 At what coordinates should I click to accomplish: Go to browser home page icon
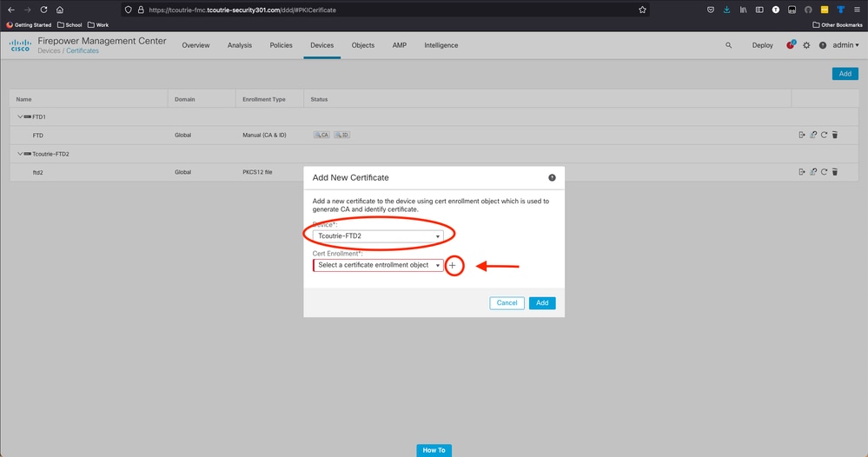tap(60, 10)
